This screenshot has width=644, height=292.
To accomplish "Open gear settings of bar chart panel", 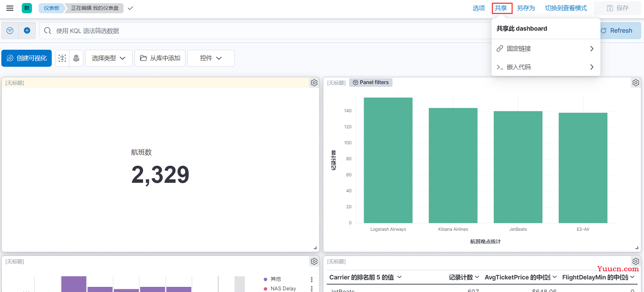I will pos(635,83).
